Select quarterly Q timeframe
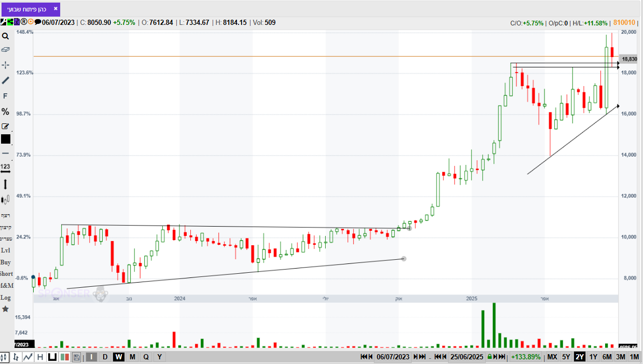Viewport: 643px width, 364px height. pyautogui.click(x=146, y=357)
